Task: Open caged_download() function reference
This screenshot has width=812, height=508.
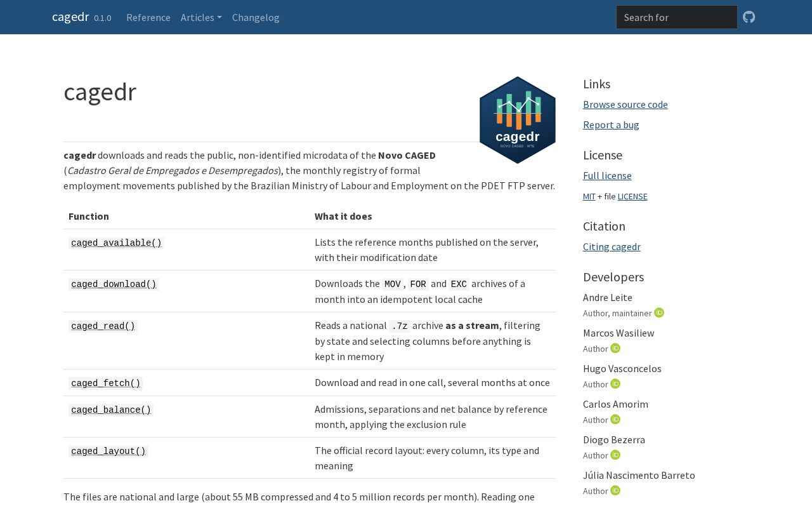Action: (x=114, y=284)
